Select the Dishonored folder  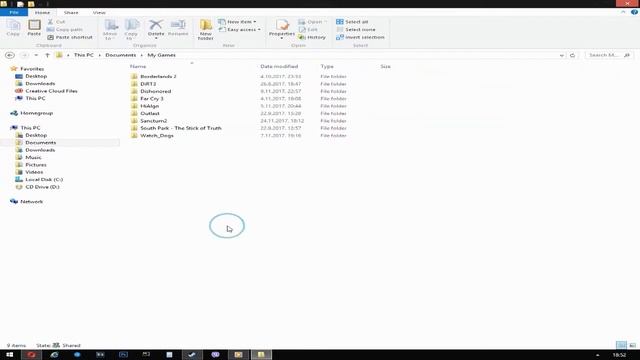(x=156, y=91)
